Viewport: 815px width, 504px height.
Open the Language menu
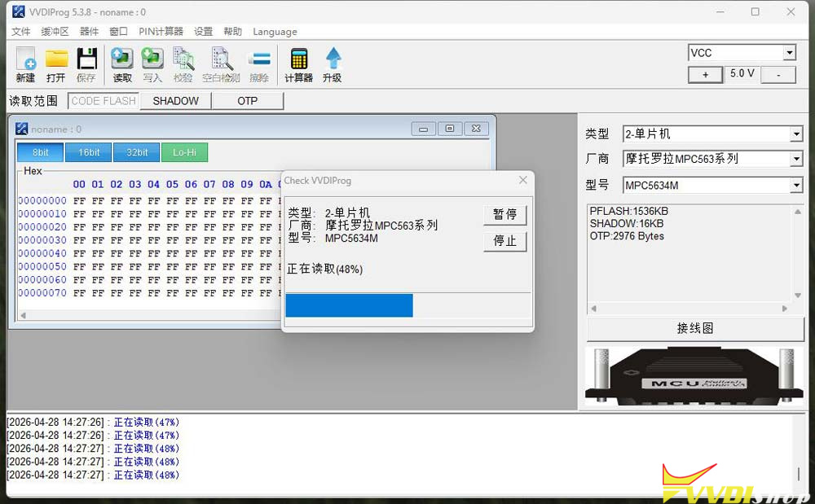tap(275, 32)
